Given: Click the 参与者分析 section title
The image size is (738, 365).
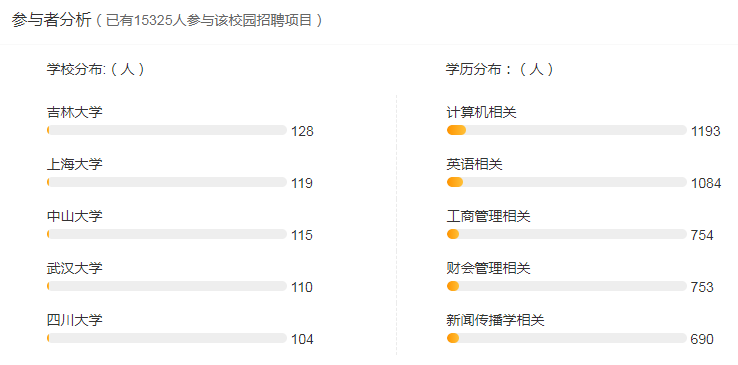Looking at the screenshot, I should point(51,20).
